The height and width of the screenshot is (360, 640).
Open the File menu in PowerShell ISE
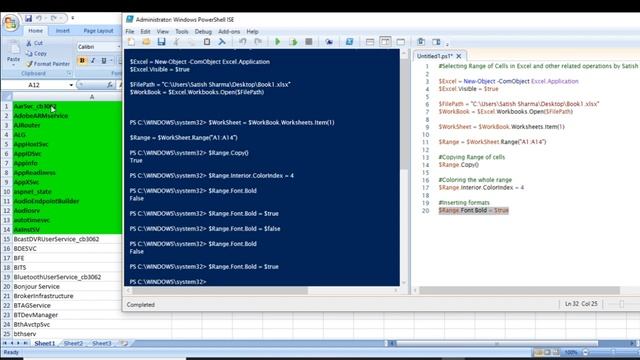click(x=130, y=31)
